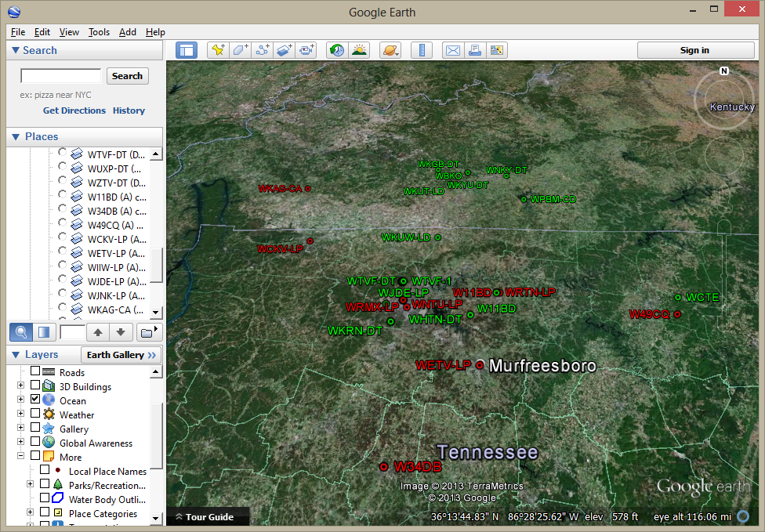Select the WJDE-LP place radio button
Viewport: 765px width, 532px height.
[62, 280]
